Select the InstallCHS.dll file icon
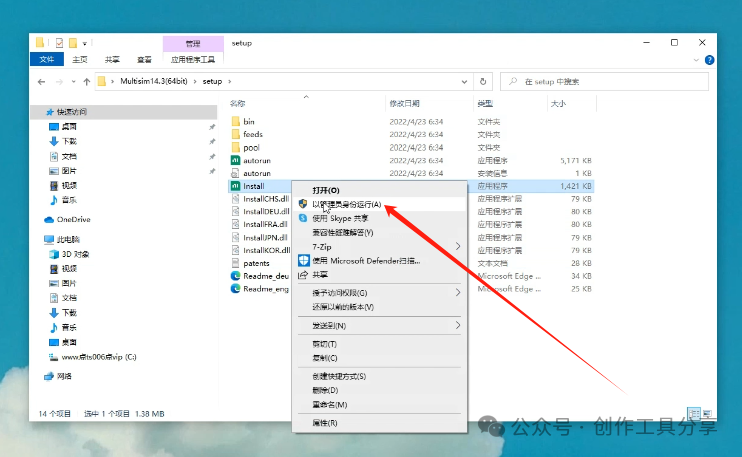The height and width of the screenshot is (457, 742). click(235, 199)
